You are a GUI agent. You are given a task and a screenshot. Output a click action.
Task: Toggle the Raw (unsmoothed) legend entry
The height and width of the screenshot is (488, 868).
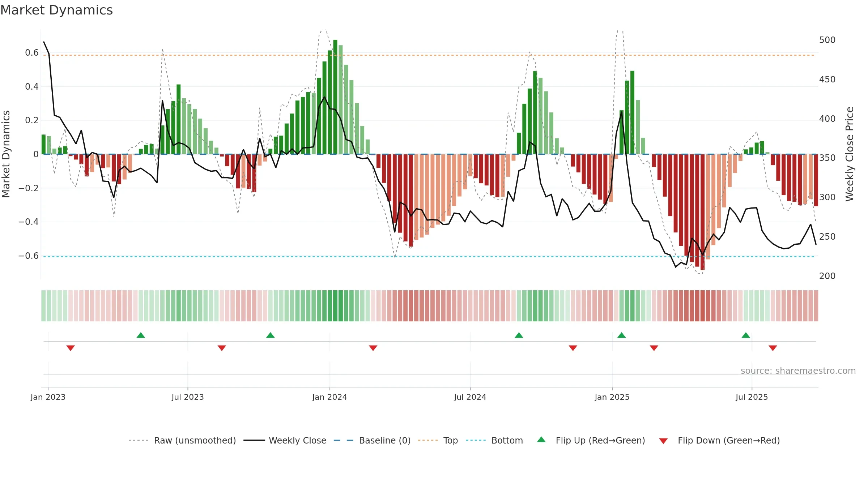pyautogui.click(x=182, y=440)
